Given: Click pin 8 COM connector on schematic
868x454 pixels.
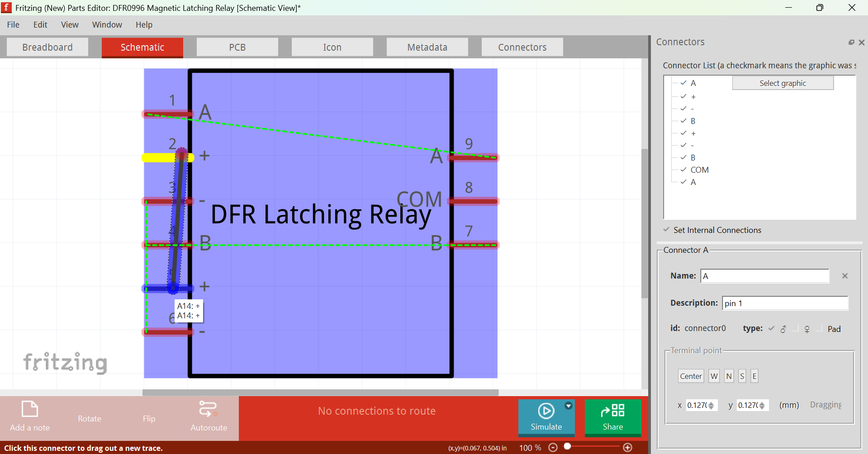Looking at the screenshot, I should pyautogui.click(x=473, y=201).
